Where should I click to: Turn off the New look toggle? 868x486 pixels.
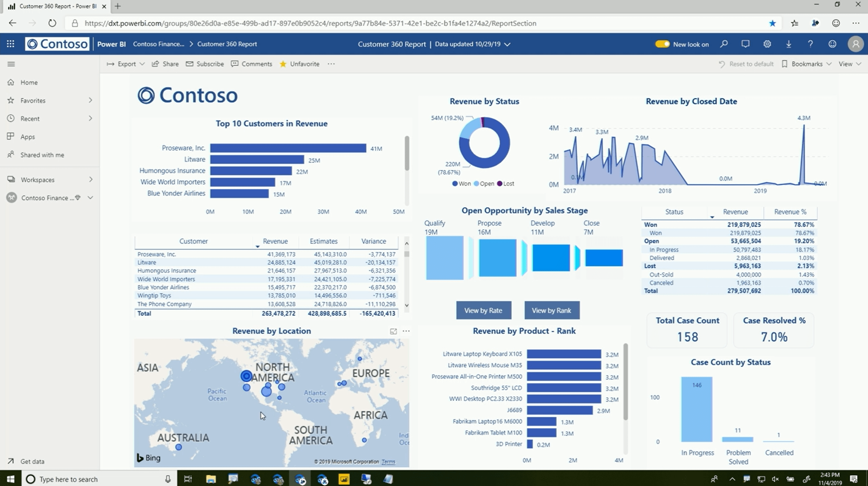tap(663, 44)
